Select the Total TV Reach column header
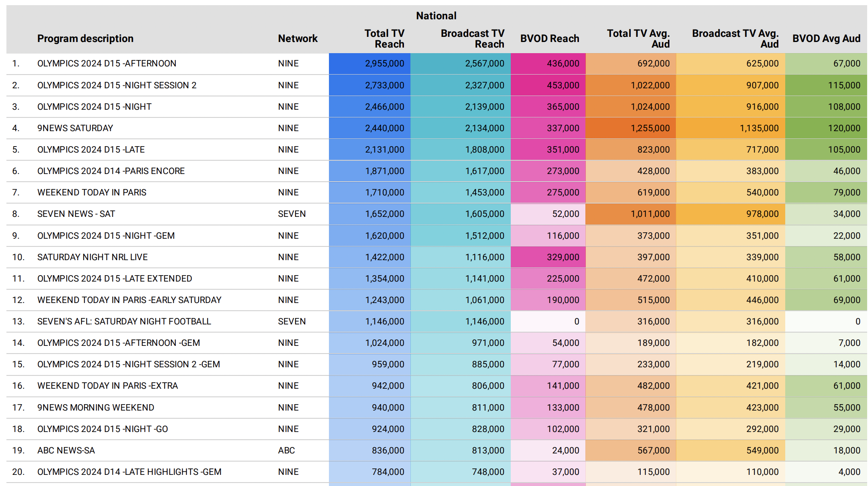The width and height of the screenshot is (868, 486). point(384,39)
